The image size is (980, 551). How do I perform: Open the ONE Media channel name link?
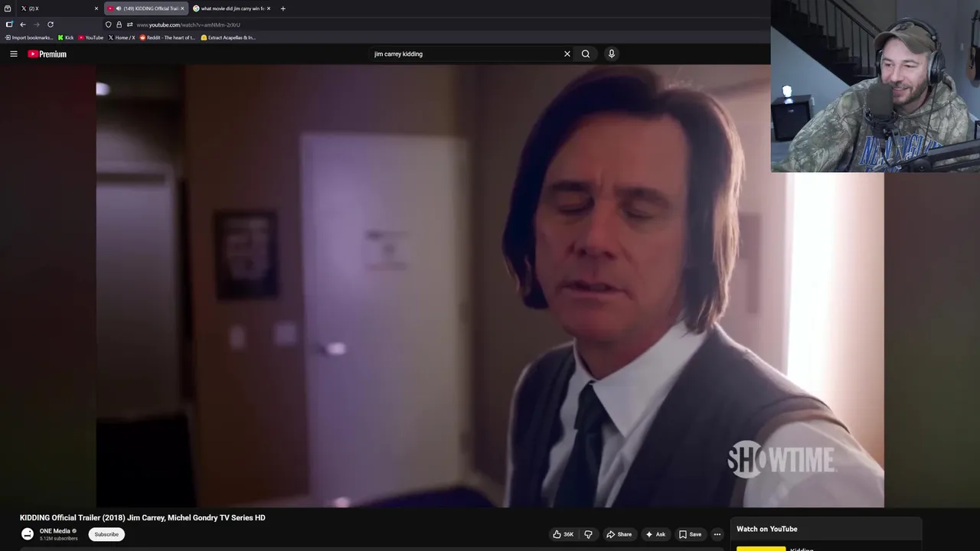click(x=55, y=531)
